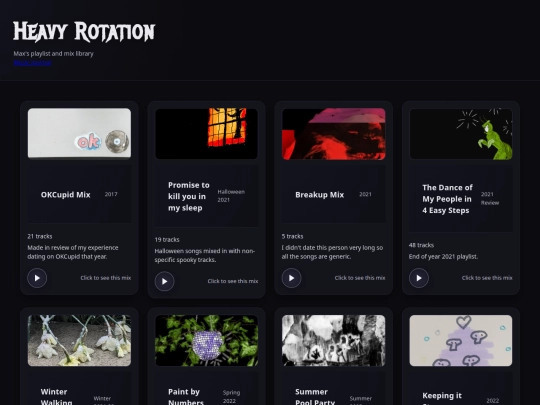540x405 pixels.
Task: Play the Promise to kill you in my sleep mix
Action: (165, 281)
